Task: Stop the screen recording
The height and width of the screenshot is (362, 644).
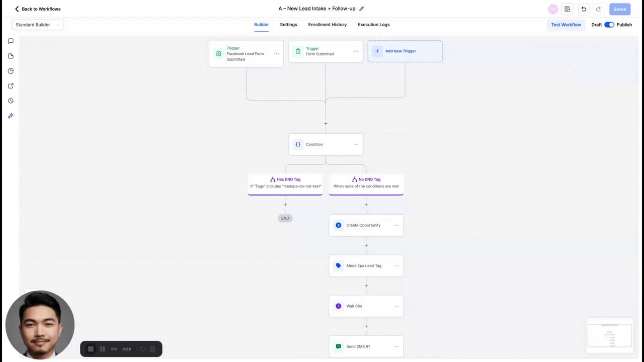Action: 91,349
